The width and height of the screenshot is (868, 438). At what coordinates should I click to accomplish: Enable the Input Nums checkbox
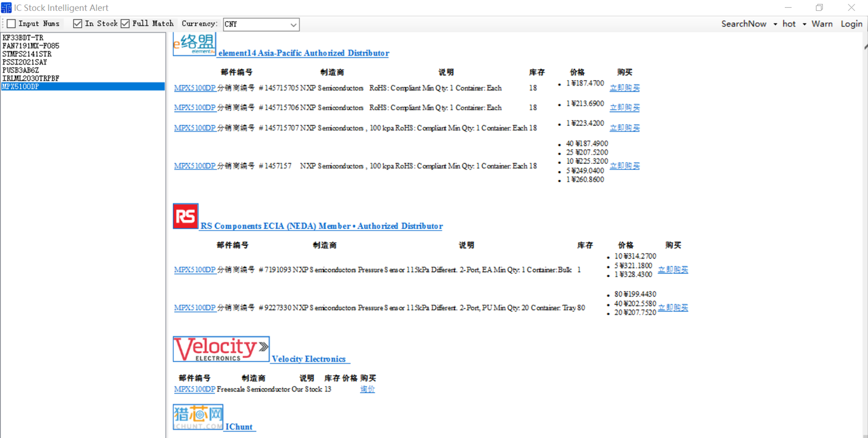[10, 23]
